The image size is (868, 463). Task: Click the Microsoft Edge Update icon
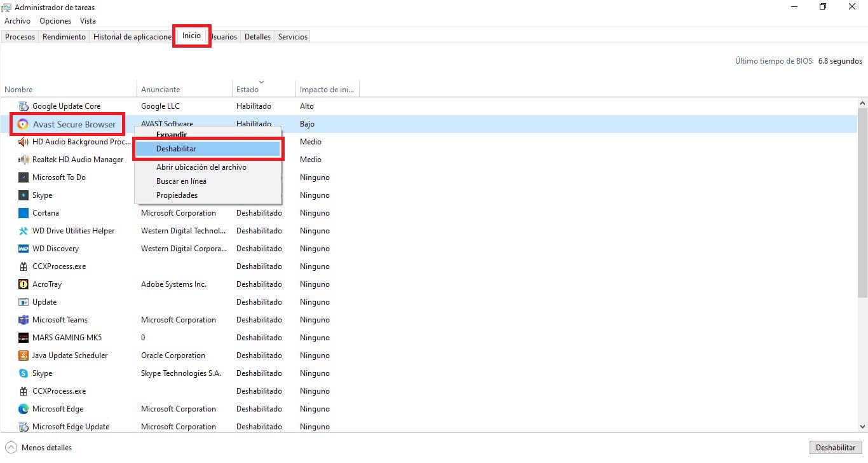(x=24, y=427)
